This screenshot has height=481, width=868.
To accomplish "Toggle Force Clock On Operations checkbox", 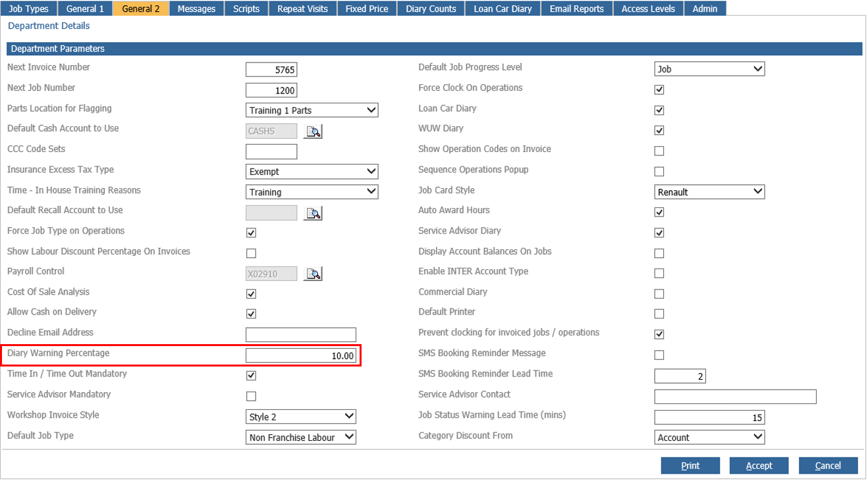I will [x=659, y=89].
